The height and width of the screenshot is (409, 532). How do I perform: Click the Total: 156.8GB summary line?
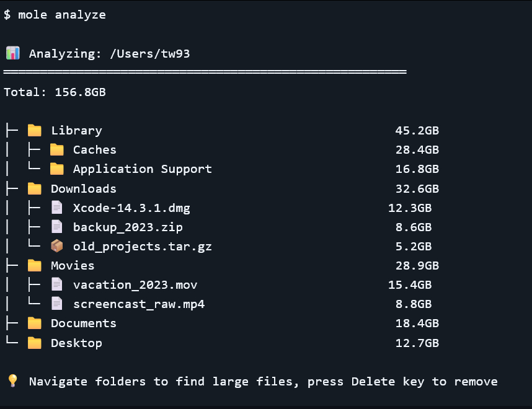pyautogui.click(x=55, y=92)
